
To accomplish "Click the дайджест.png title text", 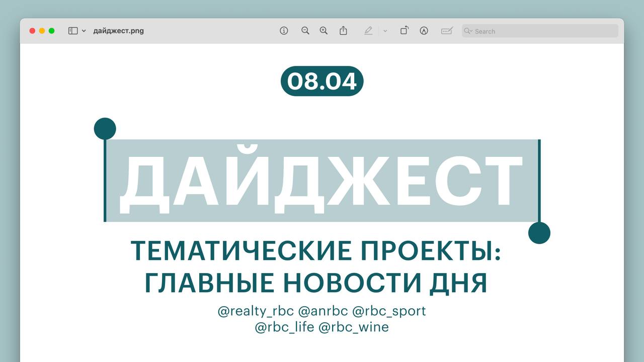I will point(119,31).
